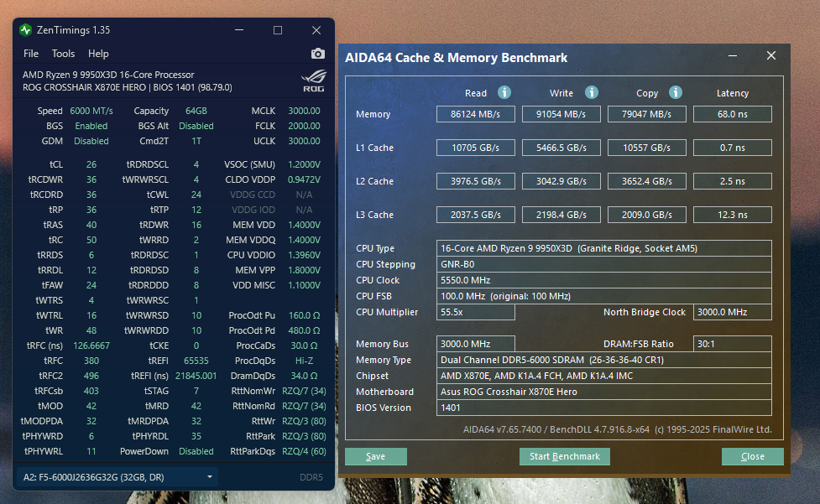The height and width of the screenshot is (504, 820).
Task: Click the CLDO VDDP value 0.9472V
Action: click(x=304, y=179)
